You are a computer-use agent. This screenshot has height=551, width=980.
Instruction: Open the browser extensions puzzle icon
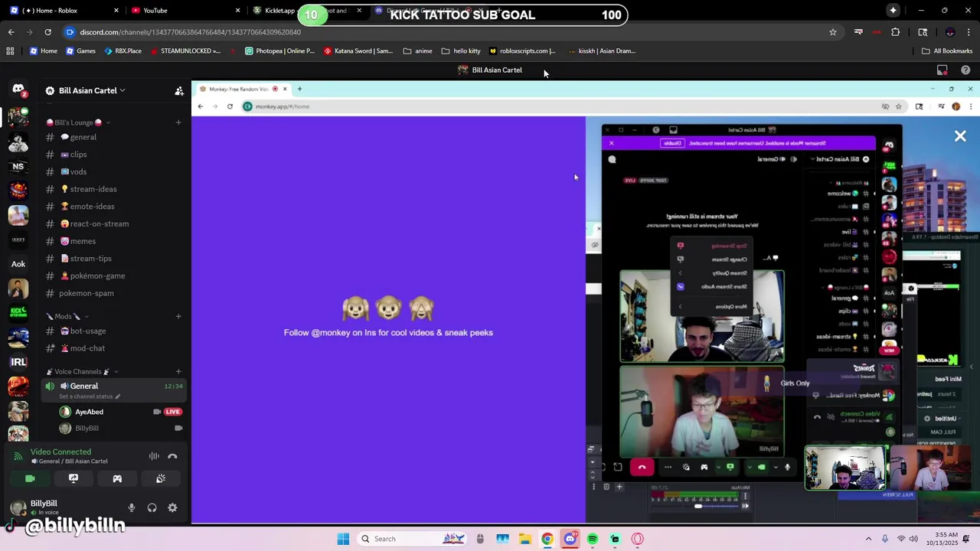(x=896, y=32)
